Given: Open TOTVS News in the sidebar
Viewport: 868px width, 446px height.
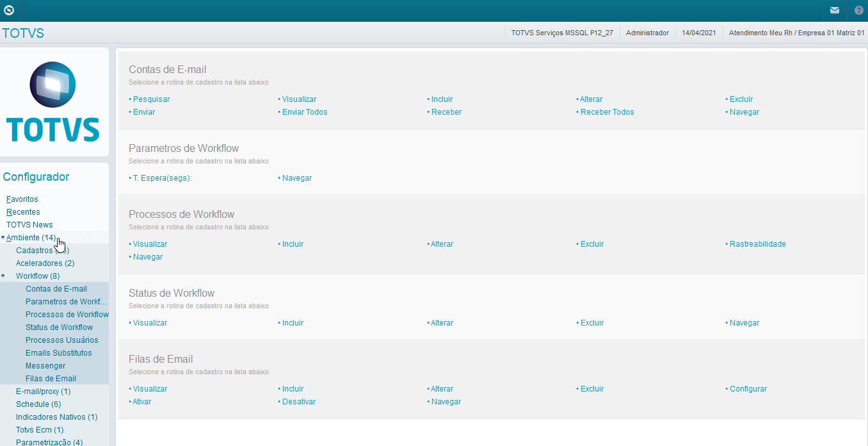Looking at the screenshot, I should click(x=29, y=225).
